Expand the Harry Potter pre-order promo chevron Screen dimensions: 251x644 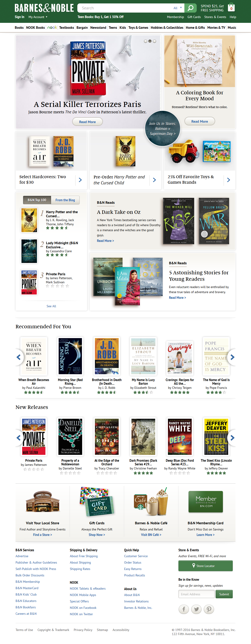pos(154,180)
